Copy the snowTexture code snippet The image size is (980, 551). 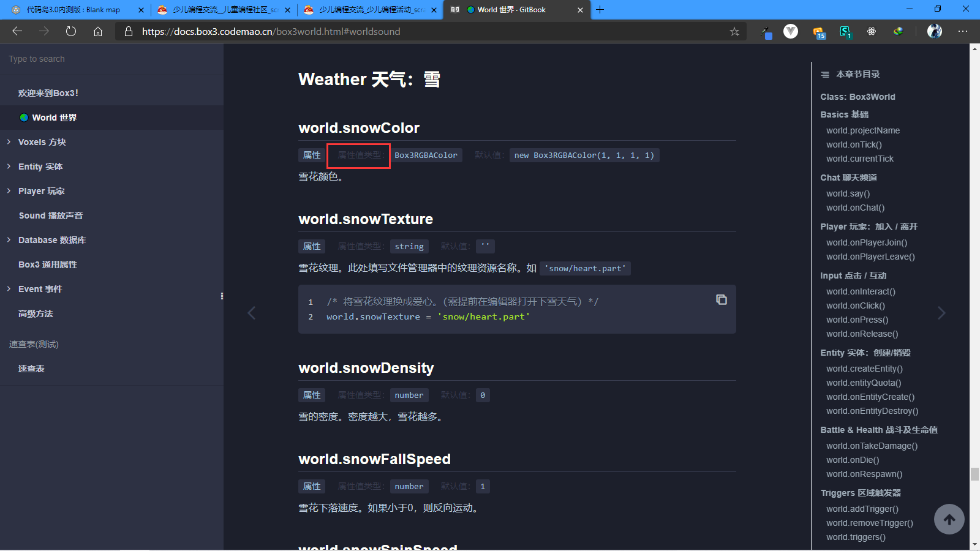[722, 299]
